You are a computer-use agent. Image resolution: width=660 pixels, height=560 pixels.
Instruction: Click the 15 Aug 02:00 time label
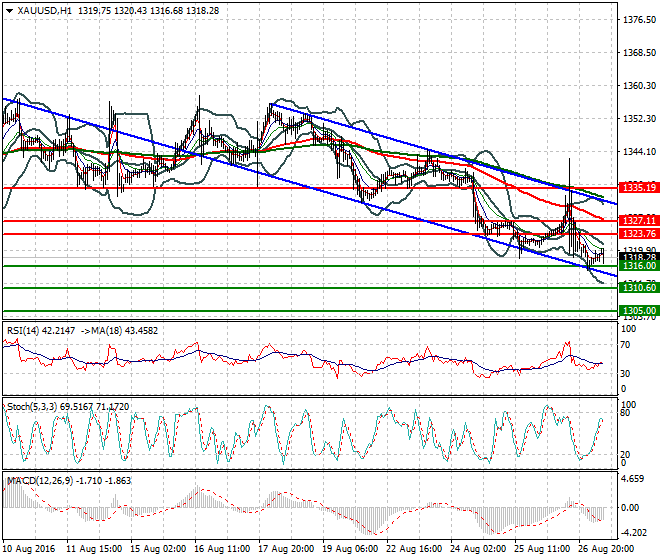158,549
